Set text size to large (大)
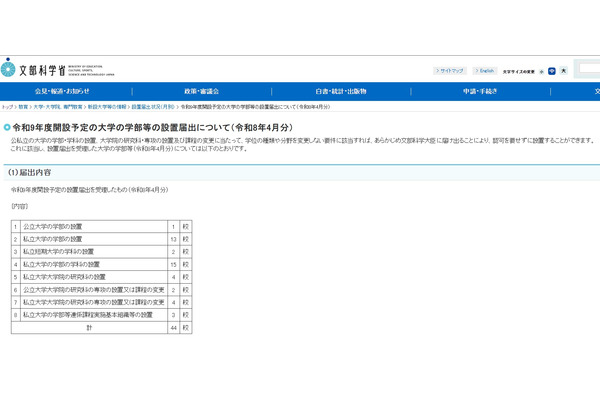 563,71
